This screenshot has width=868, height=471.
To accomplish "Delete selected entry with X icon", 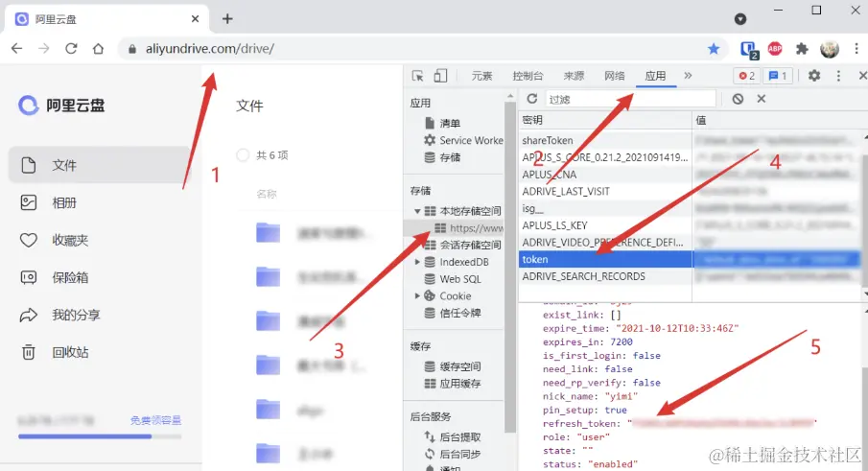I will coord(762,99).
